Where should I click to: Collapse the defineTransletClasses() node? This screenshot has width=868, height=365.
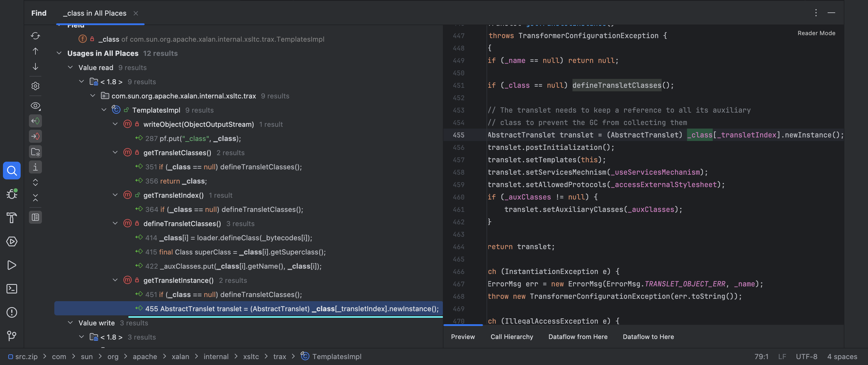click(115, 223)
